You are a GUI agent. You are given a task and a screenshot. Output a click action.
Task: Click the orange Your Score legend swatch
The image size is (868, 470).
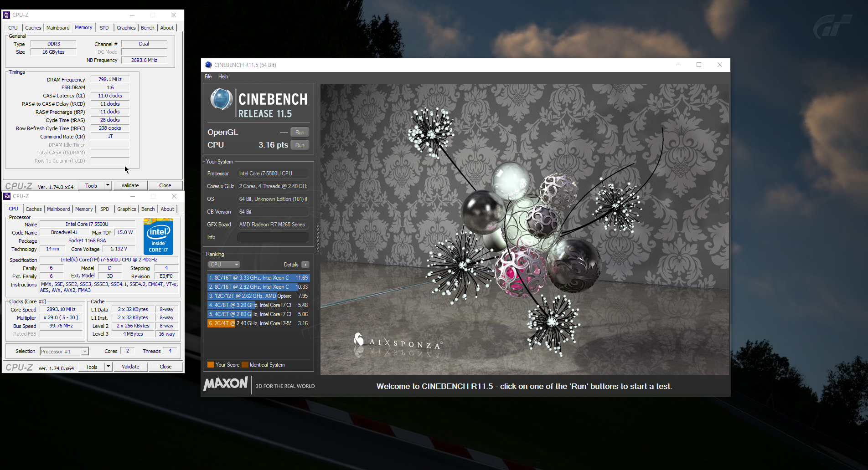click(211, 365)
